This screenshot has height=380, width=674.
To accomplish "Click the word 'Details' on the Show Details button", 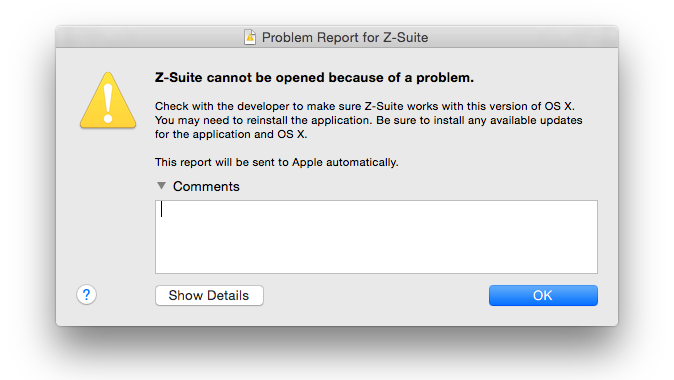I will pyautogui.click(x=227, y=295).
